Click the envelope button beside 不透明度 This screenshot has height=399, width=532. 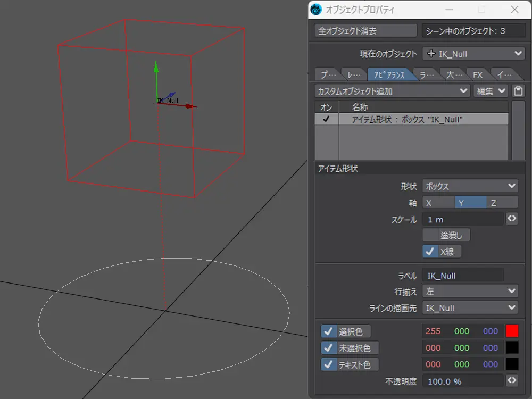coord(512,380)
